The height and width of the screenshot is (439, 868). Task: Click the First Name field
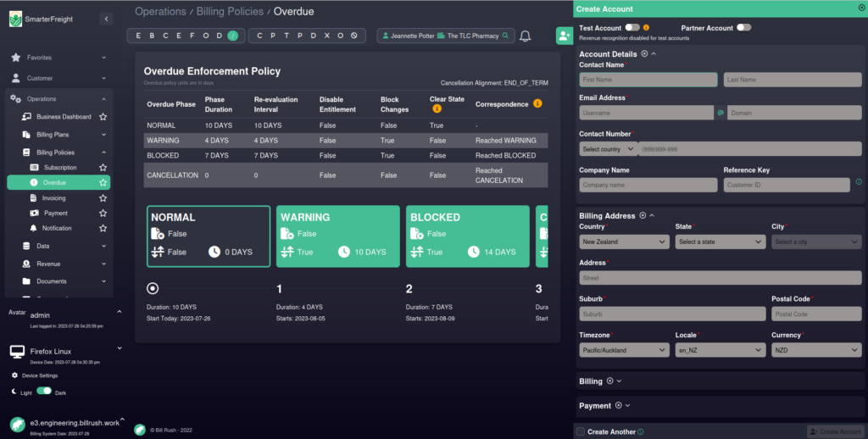click(648, 80)
